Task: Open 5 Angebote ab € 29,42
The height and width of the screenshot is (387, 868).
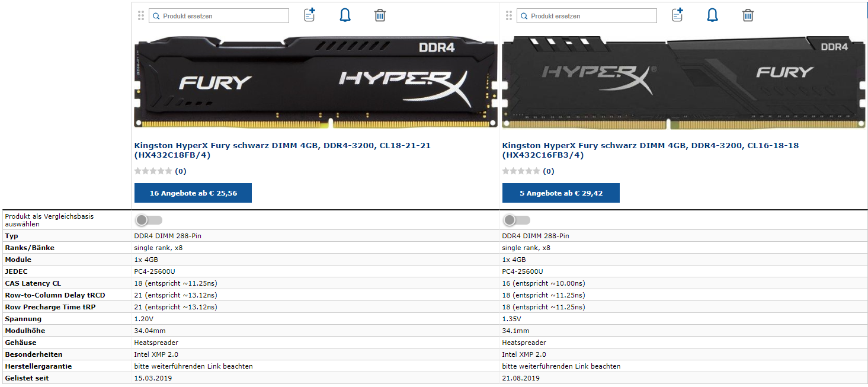Action: (561, 193)
